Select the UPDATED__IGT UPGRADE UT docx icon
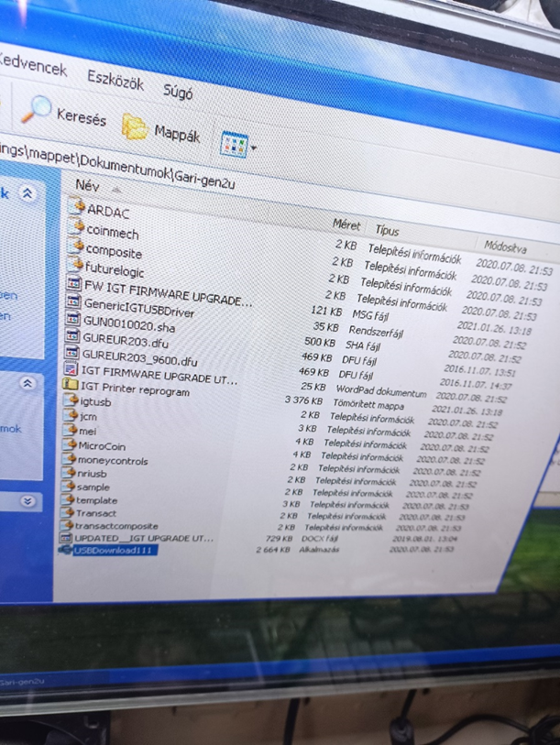560x745 pixels. point(65,538)
